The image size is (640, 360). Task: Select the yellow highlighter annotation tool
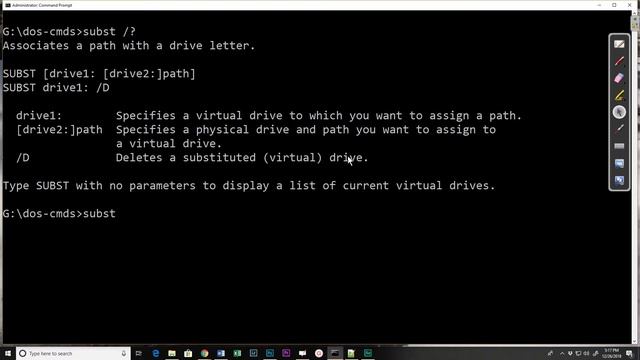[x=619, y=95]
